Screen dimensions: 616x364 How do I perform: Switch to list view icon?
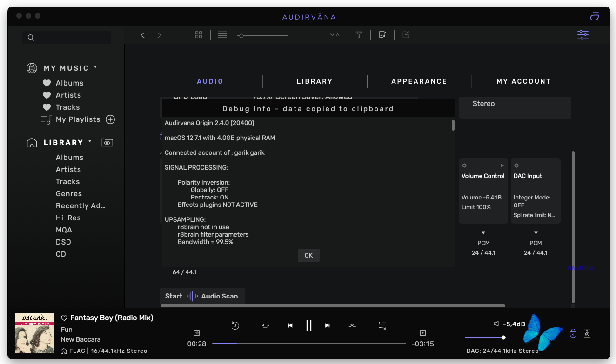222,35
